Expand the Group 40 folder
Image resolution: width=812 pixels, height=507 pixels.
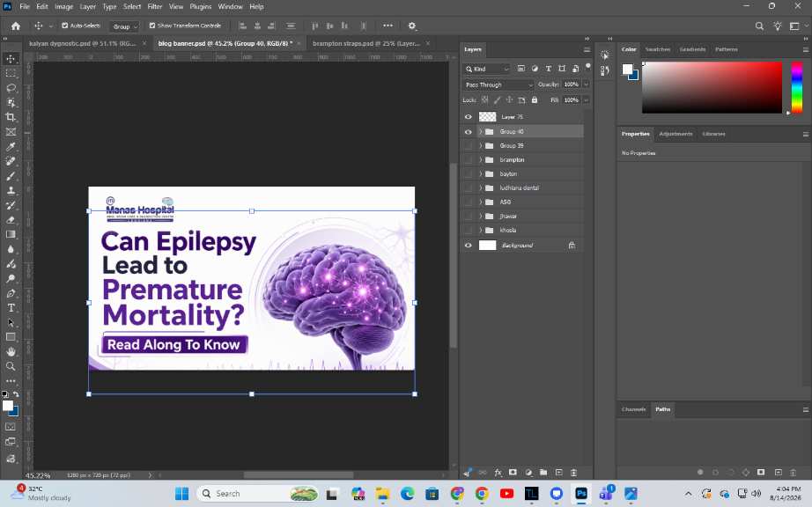481,131
